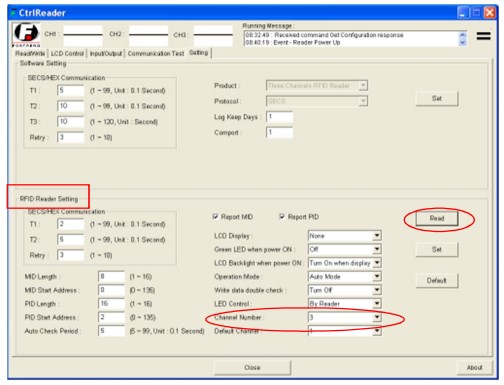Open the LCD Display dropdown
The image size is (504, 385).
click(x=377, y=236)
